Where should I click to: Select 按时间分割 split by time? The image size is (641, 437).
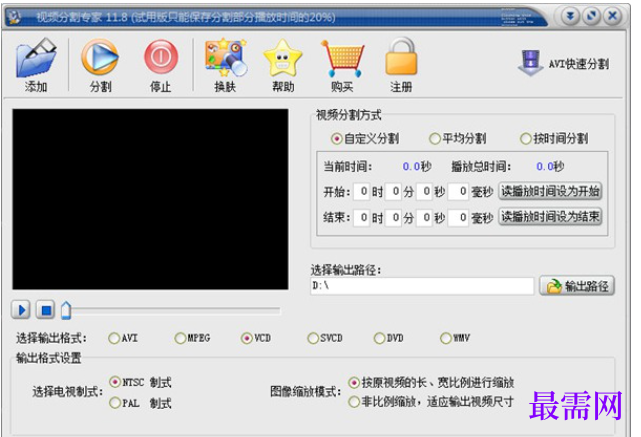[554, 139]
